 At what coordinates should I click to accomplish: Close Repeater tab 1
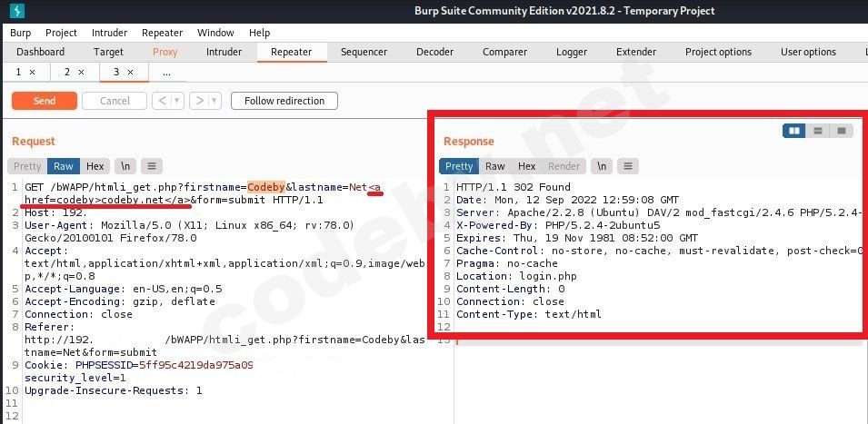click(32, 72)
